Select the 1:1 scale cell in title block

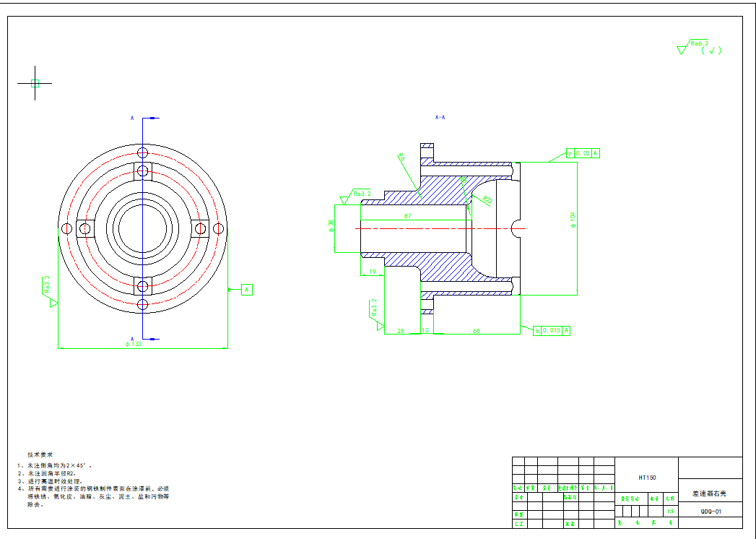click(x=671, y=512)
